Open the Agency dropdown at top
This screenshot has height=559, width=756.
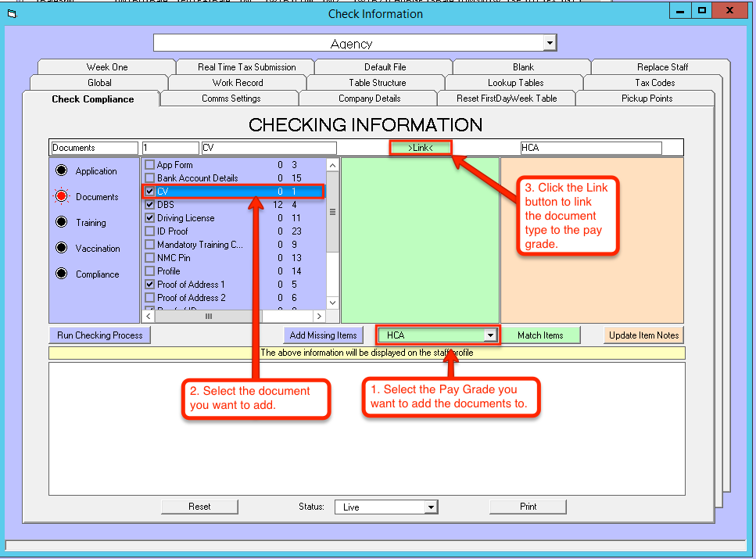click(x=550, y=43)
